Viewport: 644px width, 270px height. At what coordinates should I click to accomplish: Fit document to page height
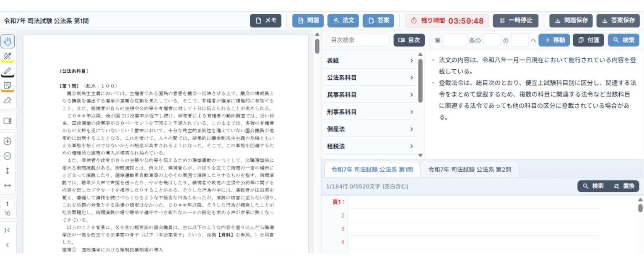pos(8,170)
